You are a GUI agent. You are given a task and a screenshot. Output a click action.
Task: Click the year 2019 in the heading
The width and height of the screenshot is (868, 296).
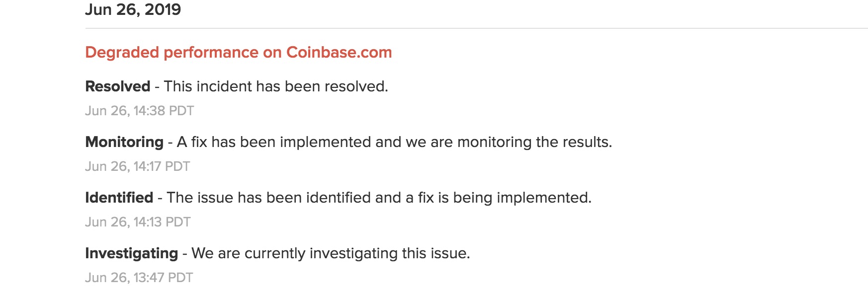pyautogui.click(x=163, y=9)
